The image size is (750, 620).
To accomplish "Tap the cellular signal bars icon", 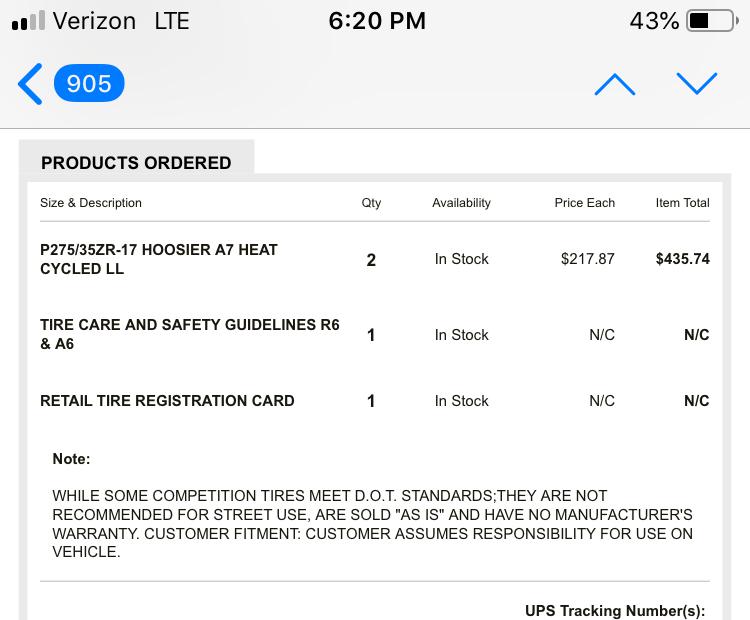I will point(28,21).
